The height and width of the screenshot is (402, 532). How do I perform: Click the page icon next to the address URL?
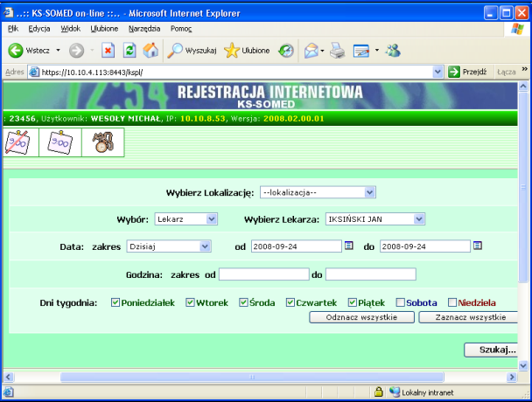tap(34, 72)
